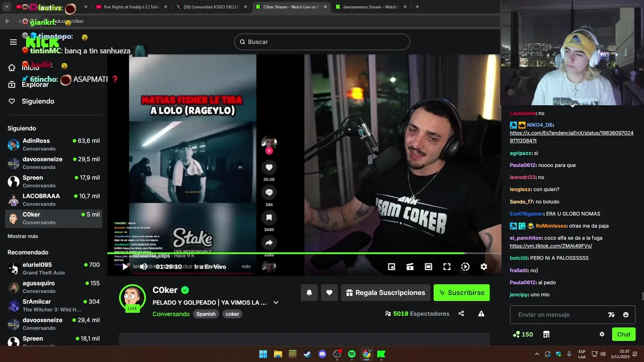Open AdinRoss channel from following list
Screen dimensions: 644x362
[x=53, y=145]
